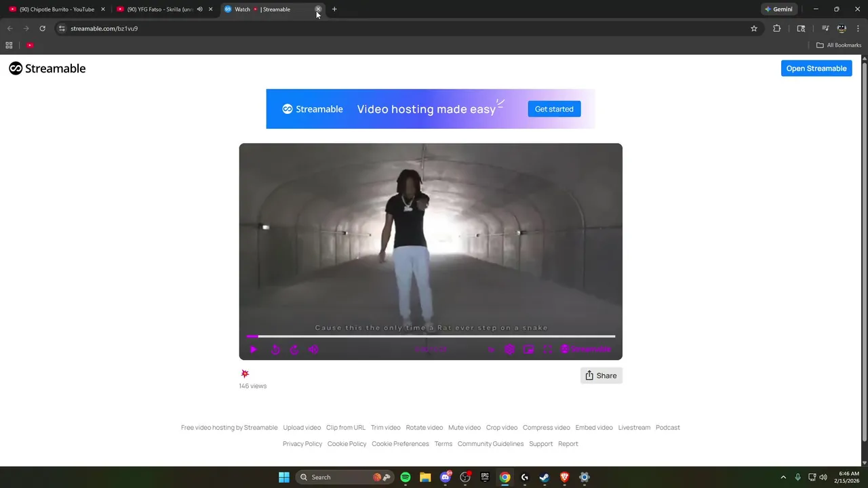Open Brave browser from taskbar
Screen dimensions: 868x488
point(565,477)
